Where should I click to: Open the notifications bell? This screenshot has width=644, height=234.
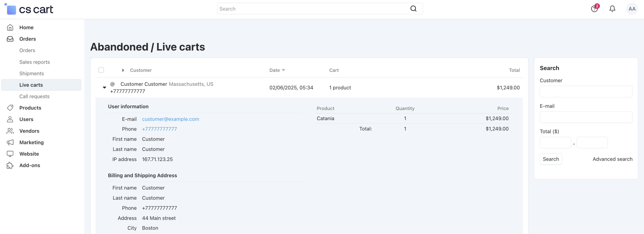[x=612, y=9]
